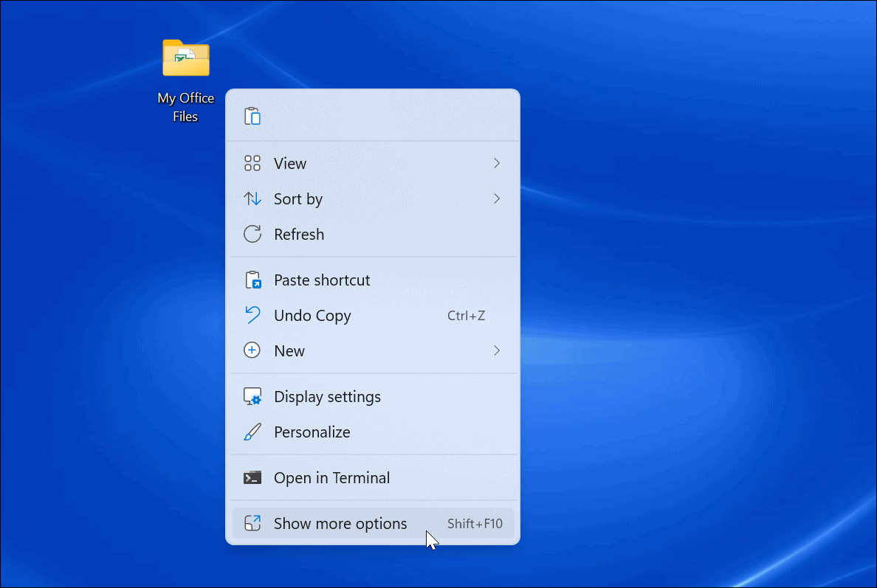Open the My Office Files folder
The height and width of the screenshot is (588, 877).
point(185,58)
